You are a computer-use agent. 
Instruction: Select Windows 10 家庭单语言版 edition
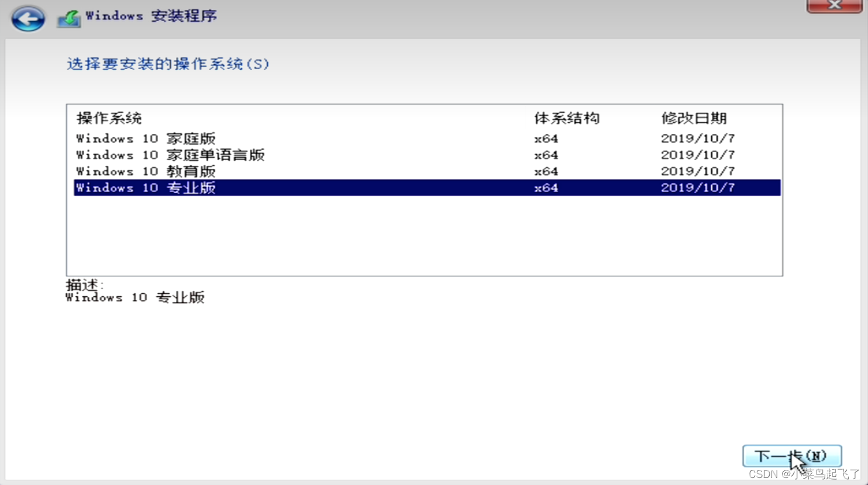click(427, 155)
